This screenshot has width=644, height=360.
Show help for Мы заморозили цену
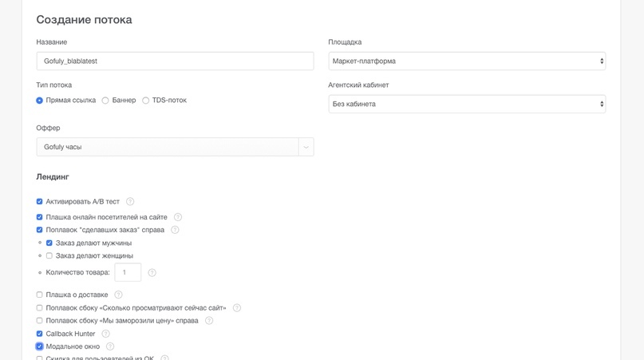point(208,321)
